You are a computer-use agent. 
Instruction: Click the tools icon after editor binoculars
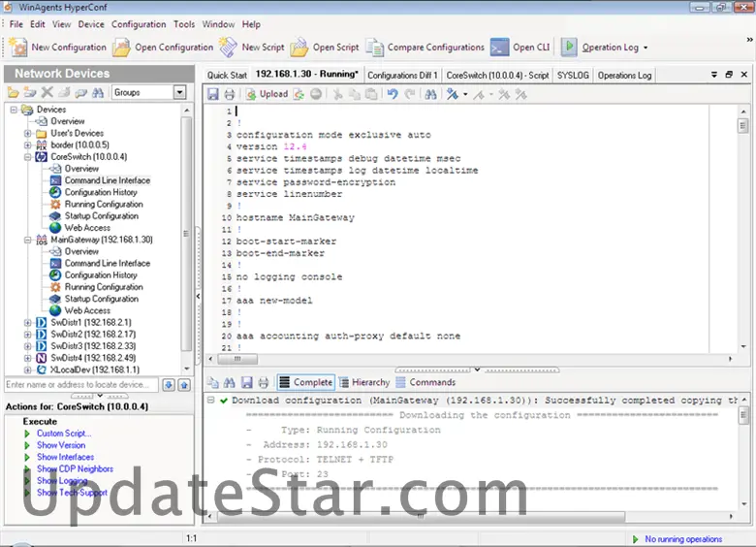point(453,94)
